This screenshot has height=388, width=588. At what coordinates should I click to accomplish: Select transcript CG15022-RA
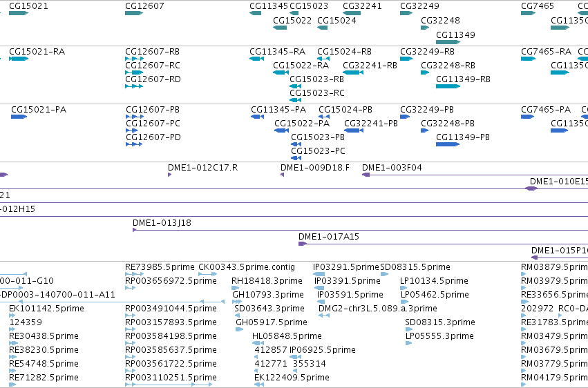[281, 72]
